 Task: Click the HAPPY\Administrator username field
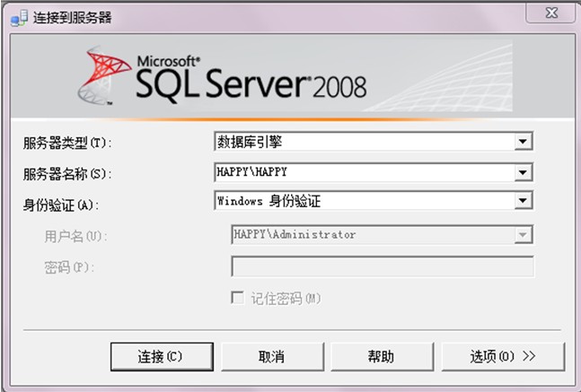(x=382, y=235)
